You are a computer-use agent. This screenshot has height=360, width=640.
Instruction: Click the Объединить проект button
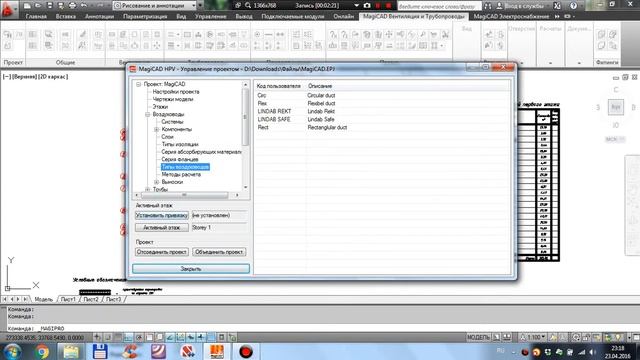tap(219, 252)
